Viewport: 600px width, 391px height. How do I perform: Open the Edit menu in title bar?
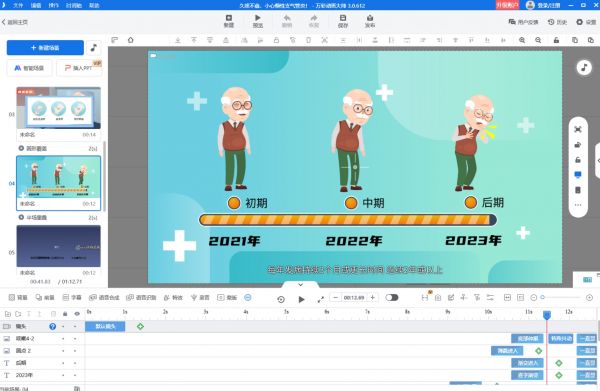click(36, 5)
